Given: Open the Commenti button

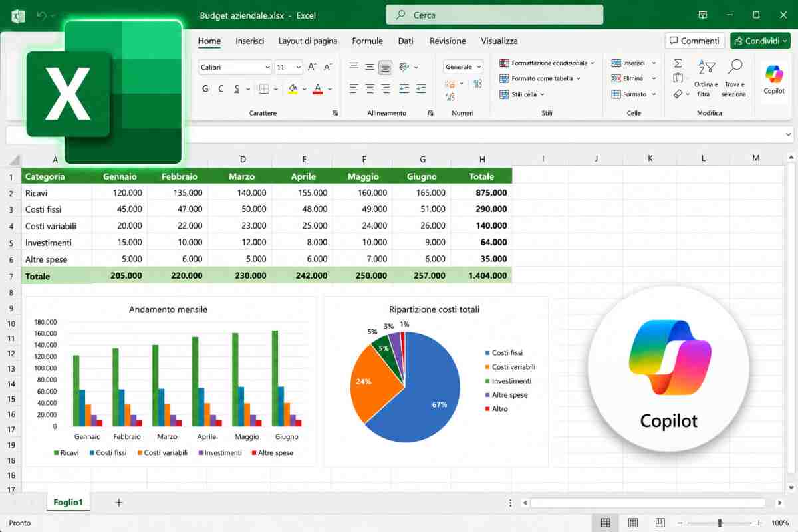Looking at the screenshot, I should coord(695,41).
